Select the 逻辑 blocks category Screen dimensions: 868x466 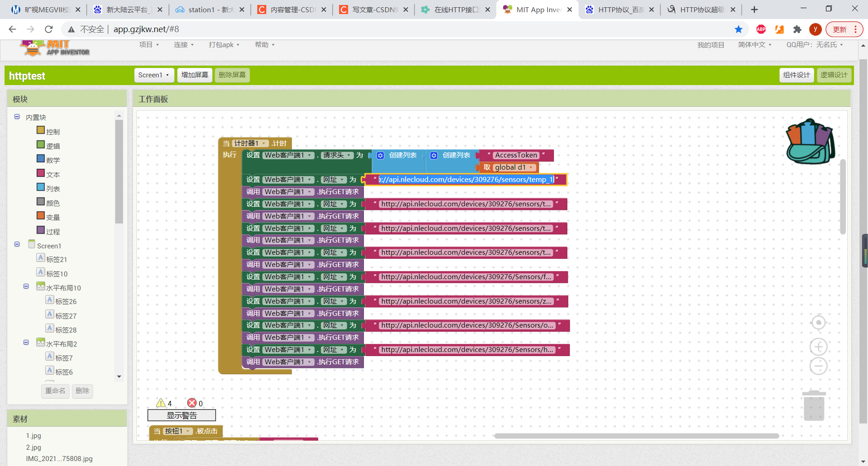point(48,146)
